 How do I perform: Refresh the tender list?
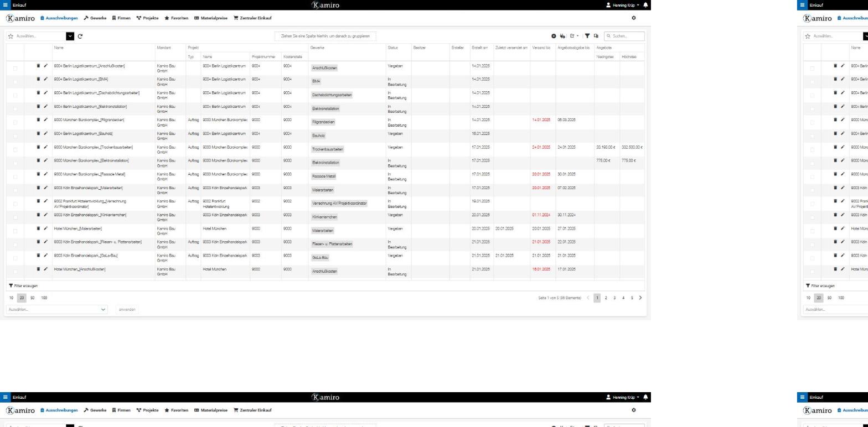[80, 37]
